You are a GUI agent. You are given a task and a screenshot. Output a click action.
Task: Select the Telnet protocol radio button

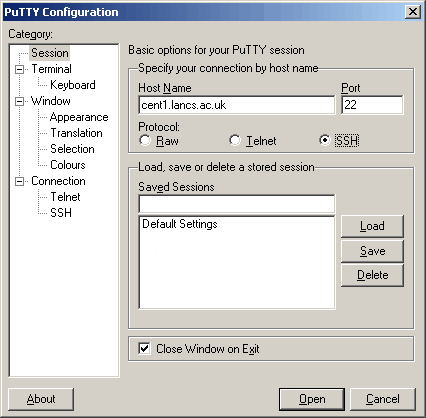(x=235, y=140)
